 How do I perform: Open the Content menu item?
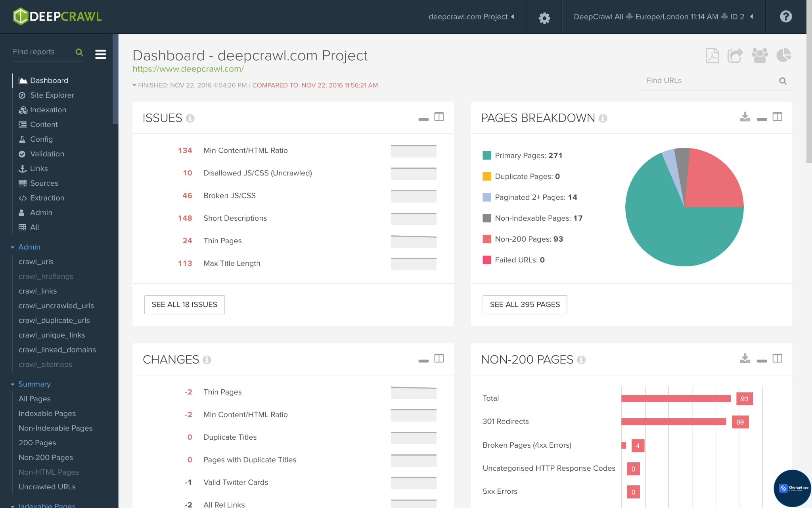coord(38,125)
